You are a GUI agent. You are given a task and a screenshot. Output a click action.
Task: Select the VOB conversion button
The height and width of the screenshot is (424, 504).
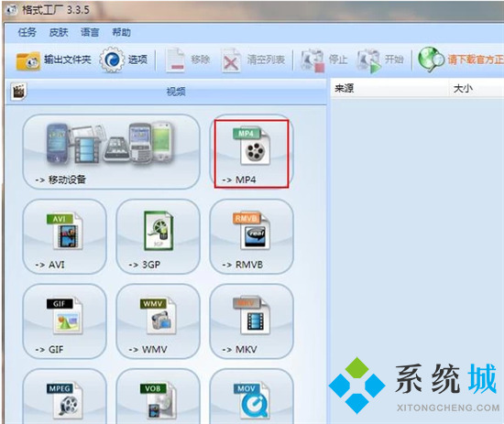[x=158, y=397]
